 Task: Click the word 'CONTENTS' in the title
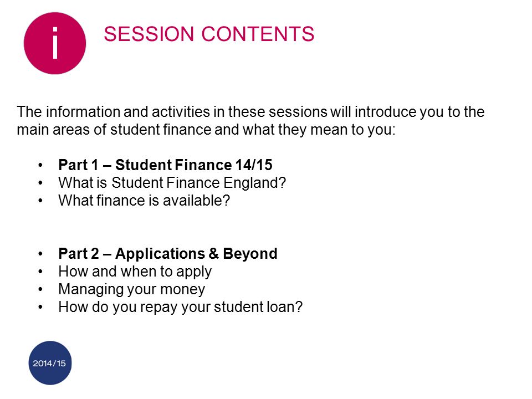[258, 34]
